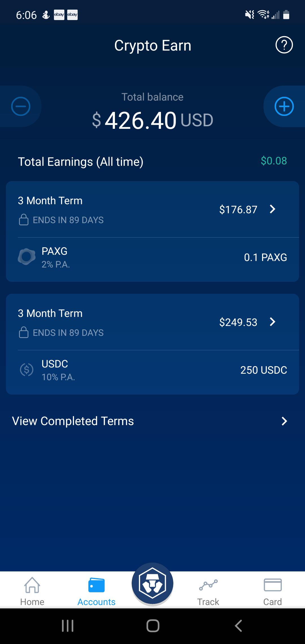Expand the $249.53 term chevron
The width and height of the screenshot is (305, 644).
[273, 322]
